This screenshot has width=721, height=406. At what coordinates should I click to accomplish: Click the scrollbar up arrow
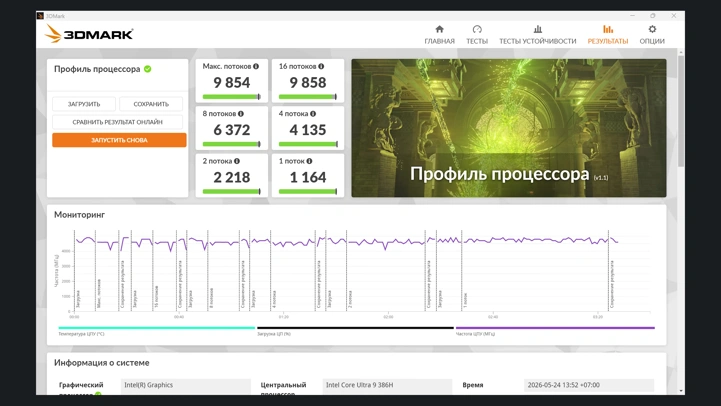(x=681, y=52)
